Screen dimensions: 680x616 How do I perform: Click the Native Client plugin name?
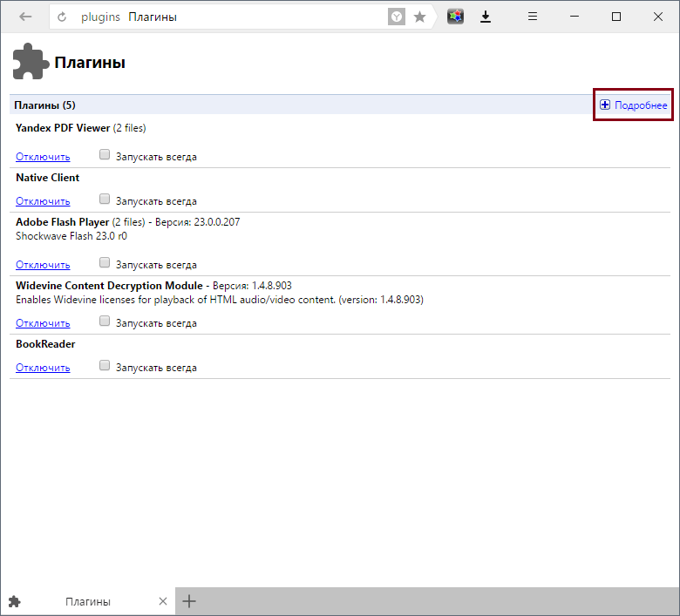coord(48,178)
